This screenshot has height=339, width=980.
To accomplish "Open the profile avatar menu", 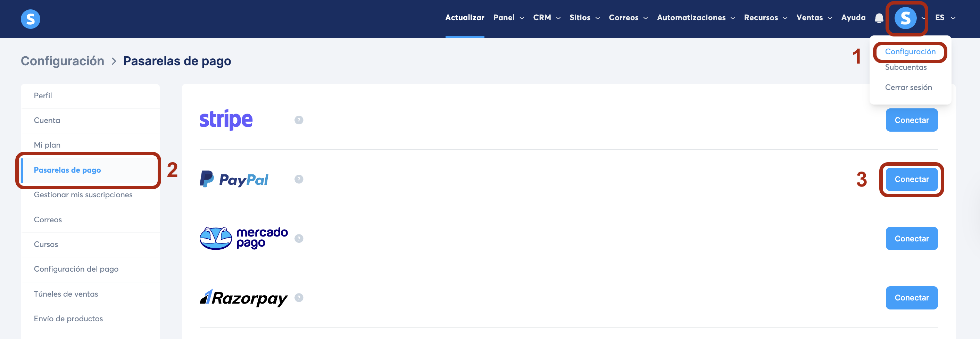I will (x=905, y=18).
